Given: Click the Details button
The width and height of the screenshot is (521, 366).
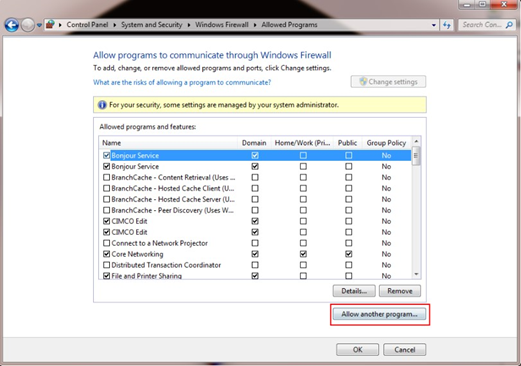Looking at the screenshot, I should (354, 291).
